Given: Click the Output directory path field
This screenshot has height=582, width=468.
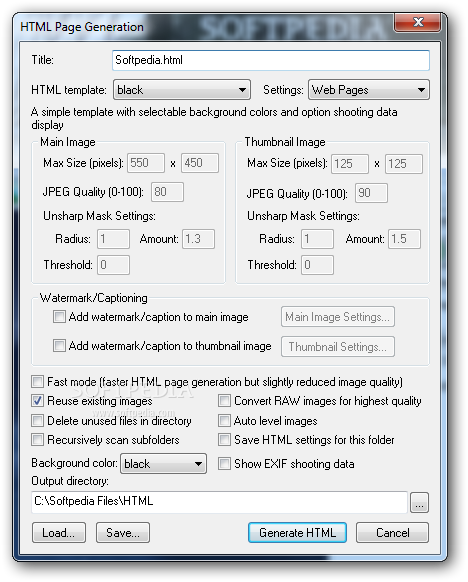Looking at the screenshot, I should 219,502.
